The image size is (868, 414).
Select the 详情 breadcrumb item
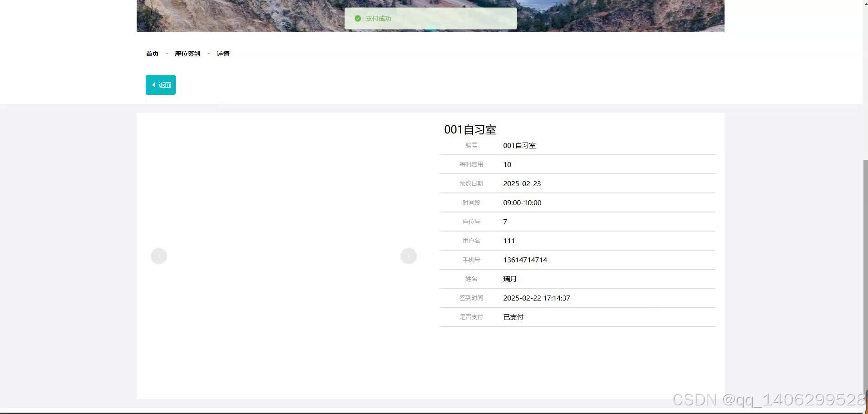[x=223, y=54]
